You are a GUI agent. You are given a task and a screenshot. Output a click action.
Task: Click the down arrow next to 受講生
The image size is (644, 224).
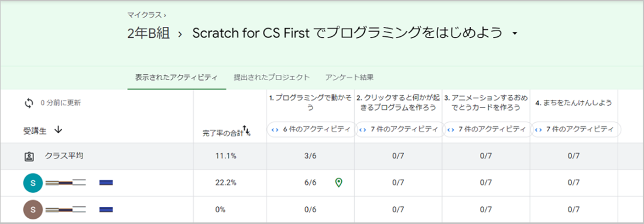[x=58, y=130]
